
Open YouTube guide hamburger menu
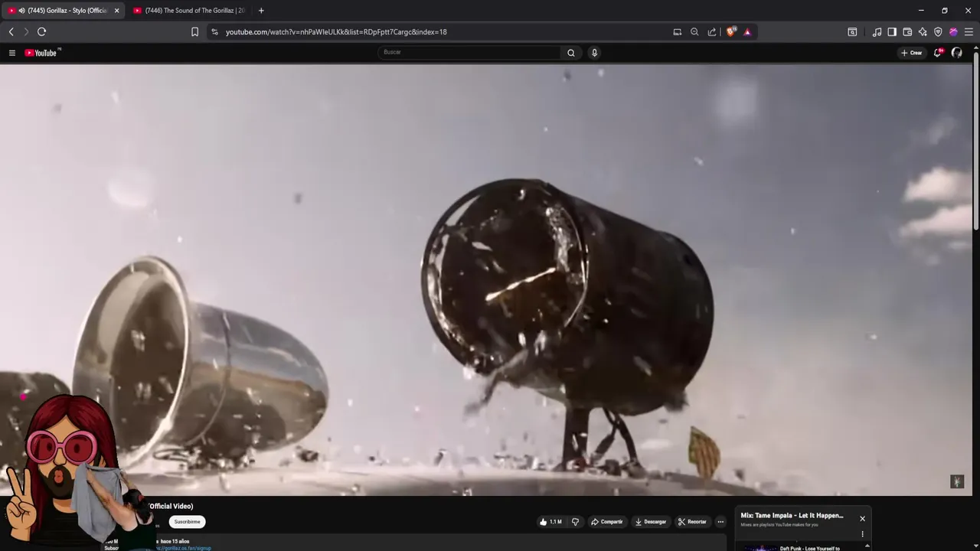[12, 53]
